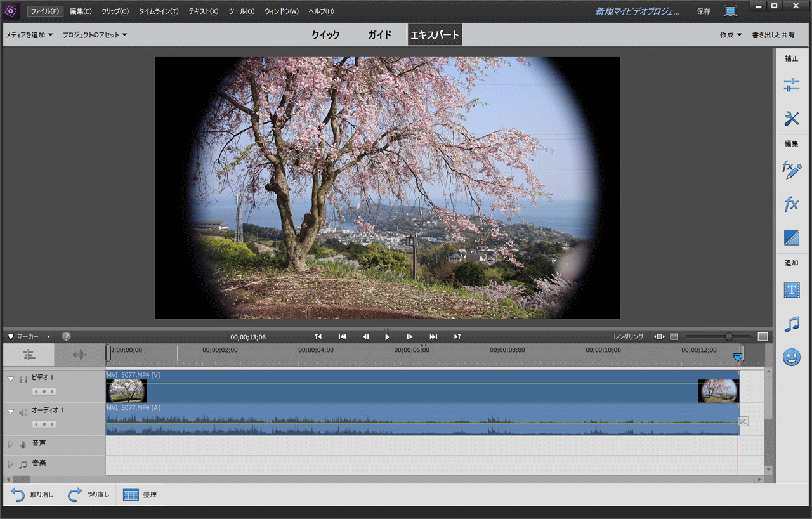This screenshot has height=519, width=812.
Task: Click the Video 1 filmstrip track icon
Action: pos(23,379)
